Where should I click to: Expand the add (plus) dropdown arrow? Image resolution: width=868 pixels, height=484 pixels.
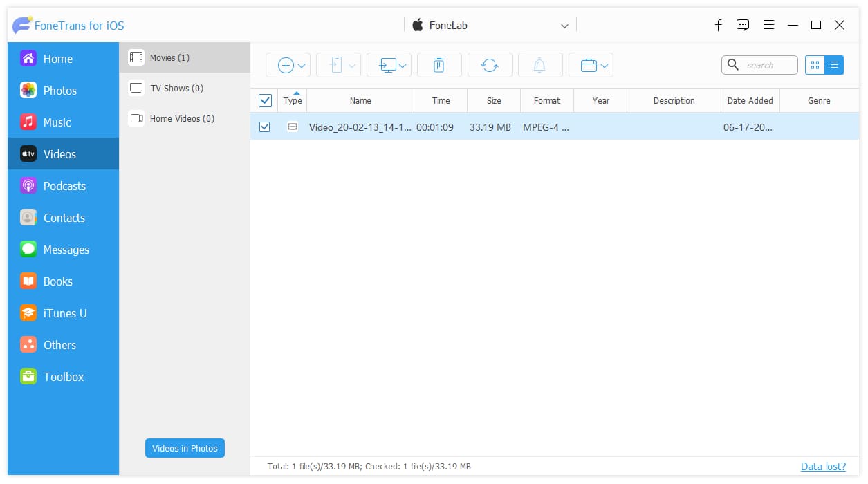(302, 66)
